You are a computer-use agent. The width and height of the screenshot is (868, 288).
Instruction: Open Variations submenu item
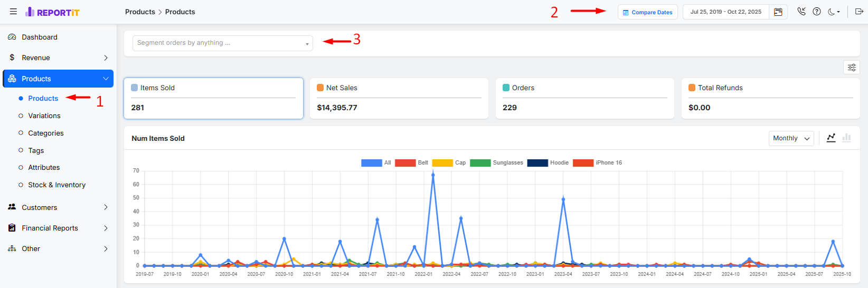tap(44, 116)
